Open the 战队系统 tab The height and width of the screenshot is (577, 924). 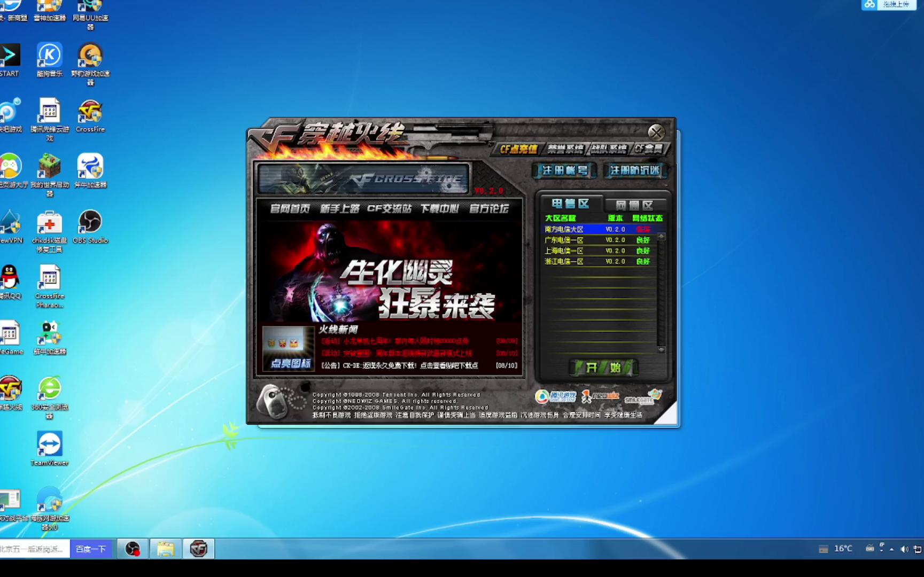pos(609,149)
